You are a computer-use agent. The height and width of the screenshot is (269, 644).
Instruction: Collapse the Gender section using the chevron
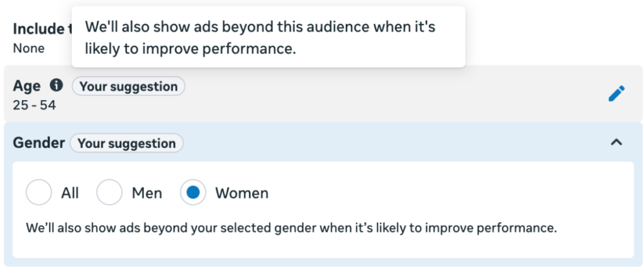point(616,142)
